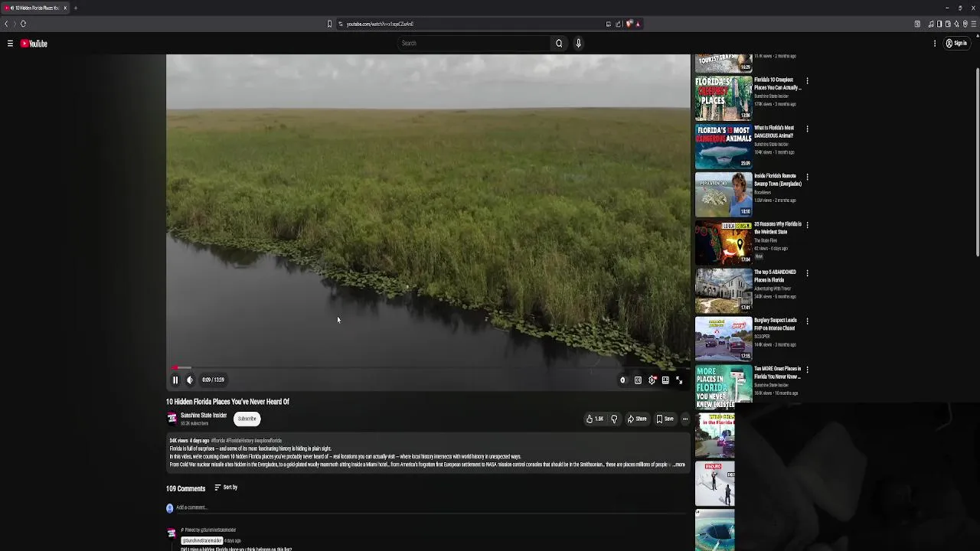Start voice search with the microphone icon

[x=579, y=44]
